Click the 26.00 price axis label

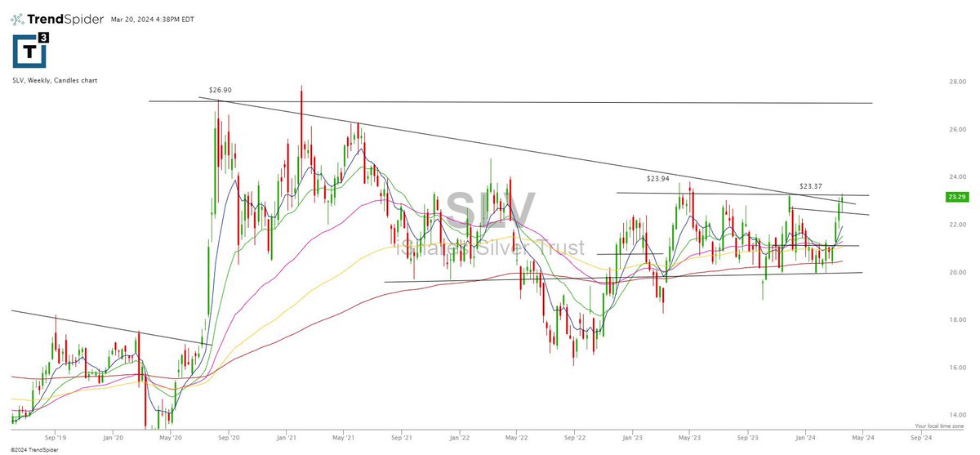[957, 130]
